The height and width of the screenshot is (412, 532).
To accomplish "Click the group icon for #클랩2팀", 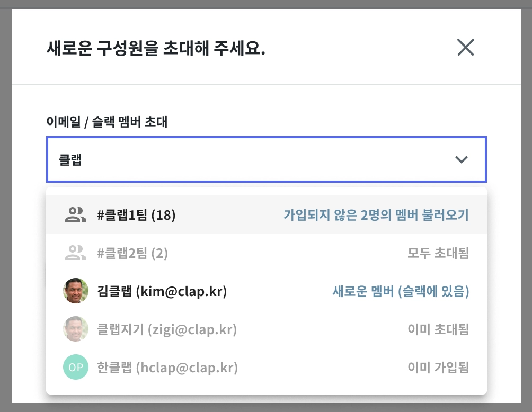I will (x=75, y=253).
